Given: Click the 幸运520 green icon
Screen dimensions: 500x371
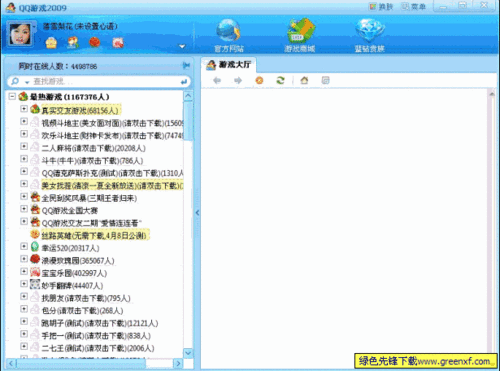Looking at the screenshot, I should (35, 247).
